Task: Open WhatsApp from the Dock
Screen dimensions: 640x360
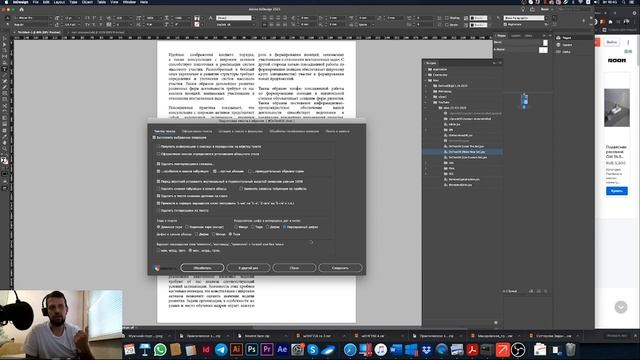Action: pyautogui.click(x=160, y=350)
